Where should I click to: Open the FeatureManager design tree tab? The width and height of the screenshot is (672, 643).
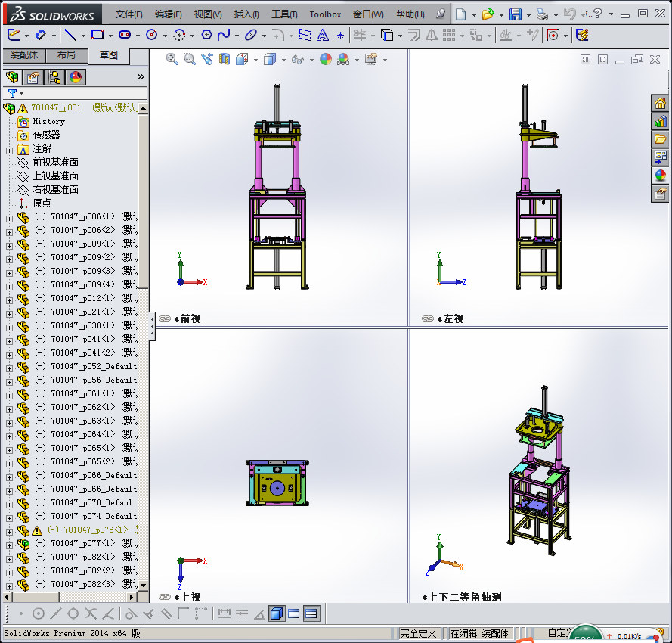coord(12,77)
